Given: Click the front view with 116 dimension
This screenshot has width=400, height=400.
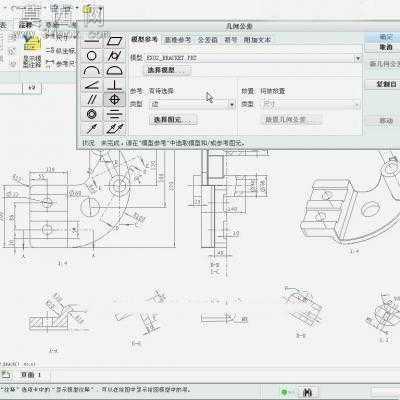Looking at the screenshot, I should (88, 203).
